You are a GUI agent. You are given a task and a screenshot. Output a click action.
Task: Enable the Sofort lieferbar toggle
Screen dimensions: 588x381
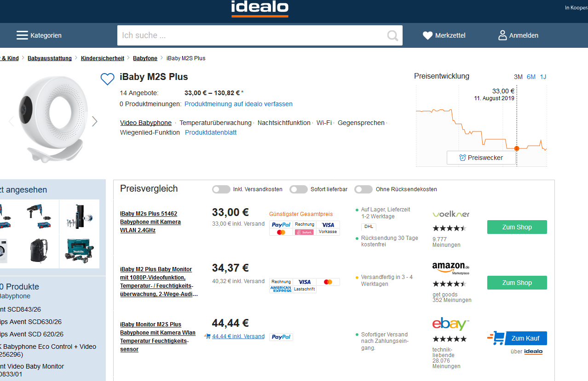(x=299, y=189)
